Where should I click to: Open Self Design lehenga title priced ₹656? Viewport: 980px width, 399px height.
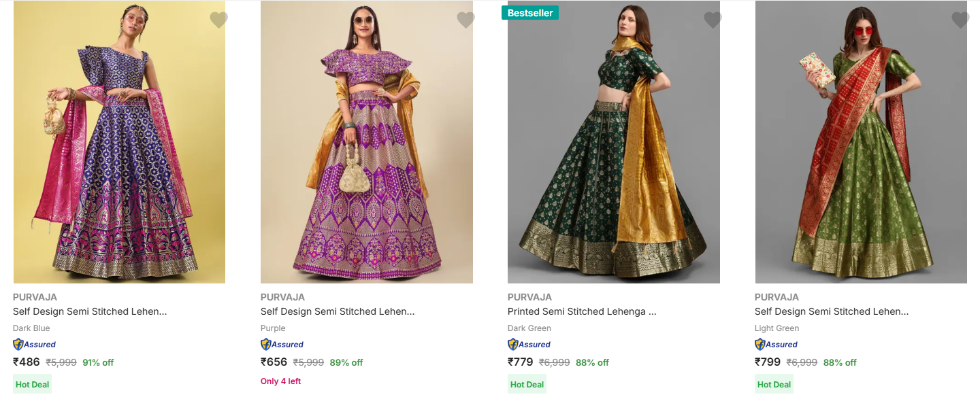pyautogui.click(x=338, y=312)
